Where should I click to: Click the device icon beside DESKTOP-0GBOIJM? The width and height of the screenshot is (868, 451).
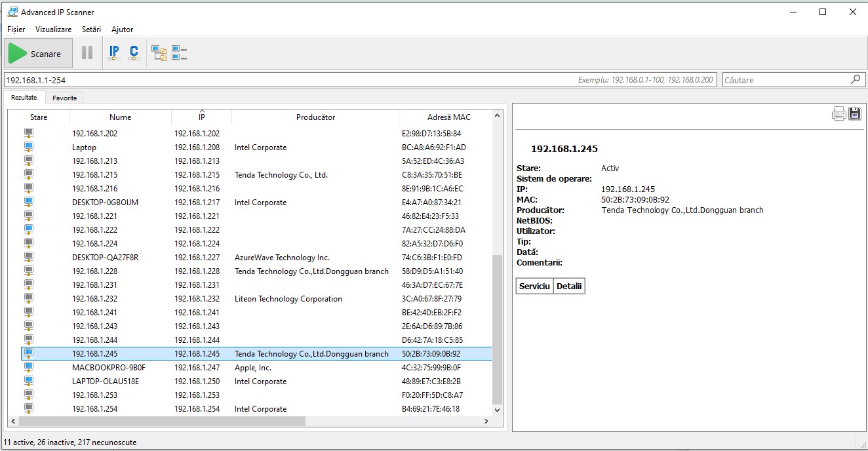coord(29,202)
